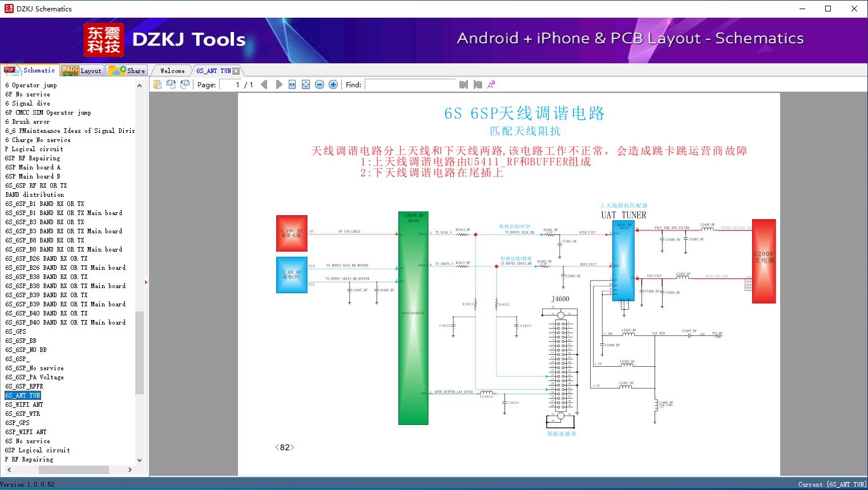
Task: Select '6S_6SP_B26 BAND RX OR TX Main board'
Action: tap(65, 268)
